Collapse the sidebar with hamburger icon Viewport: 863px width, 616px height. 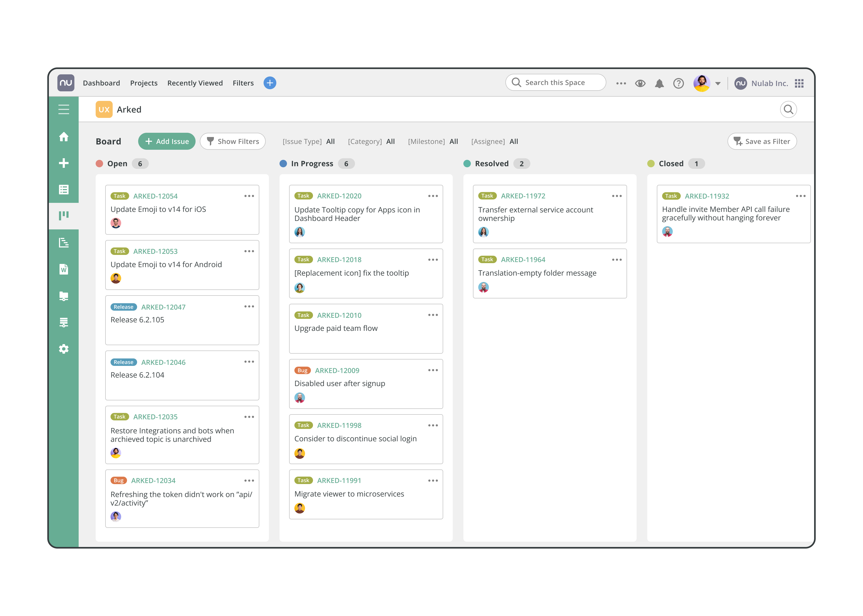tap(64, 109)
